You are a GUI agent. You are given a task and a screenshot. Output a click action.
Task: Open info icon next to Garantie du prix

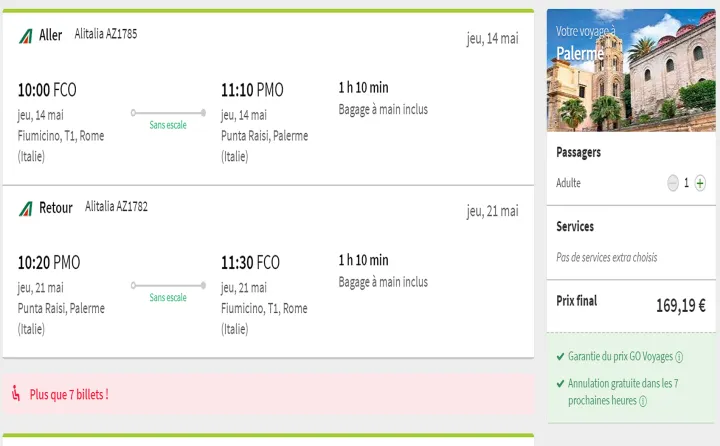click(x=679, y=357)
